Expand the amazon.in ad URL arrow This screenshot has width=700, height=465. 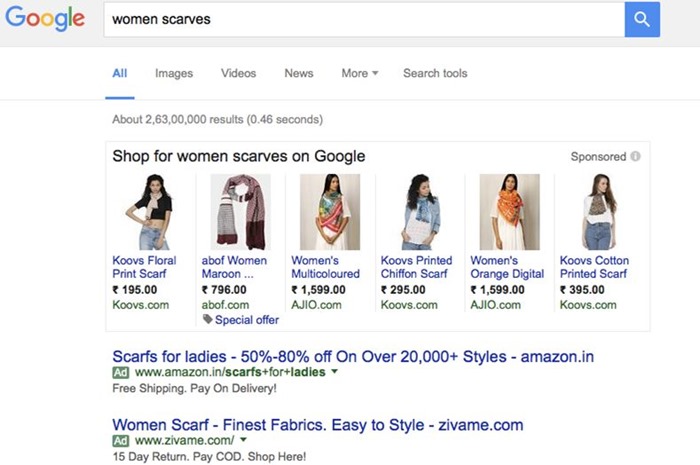(x=334, y=372)
